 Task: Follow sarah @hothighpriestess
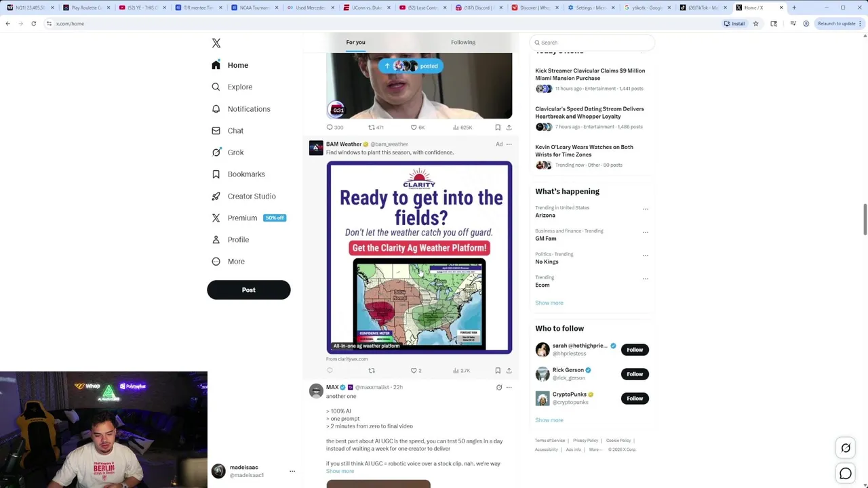pyautogui.click(x=635, y=350)
